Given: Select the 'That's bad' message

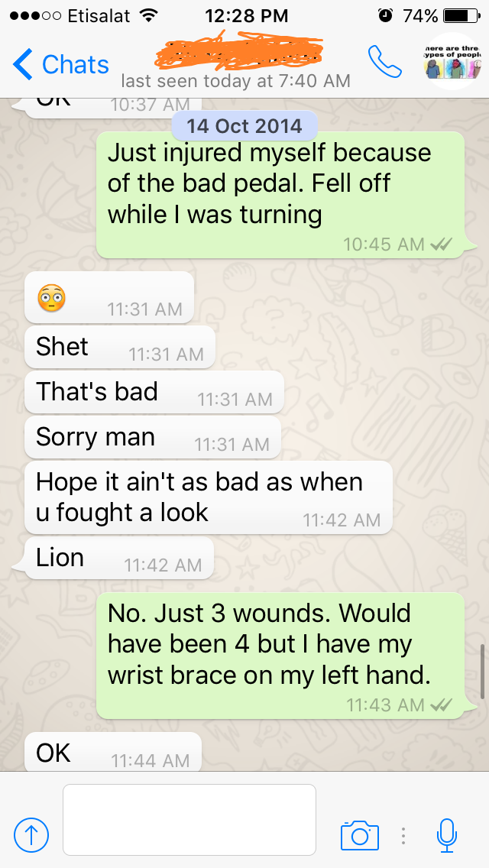Looking at the screenshot, I should (x=154, y=393).
